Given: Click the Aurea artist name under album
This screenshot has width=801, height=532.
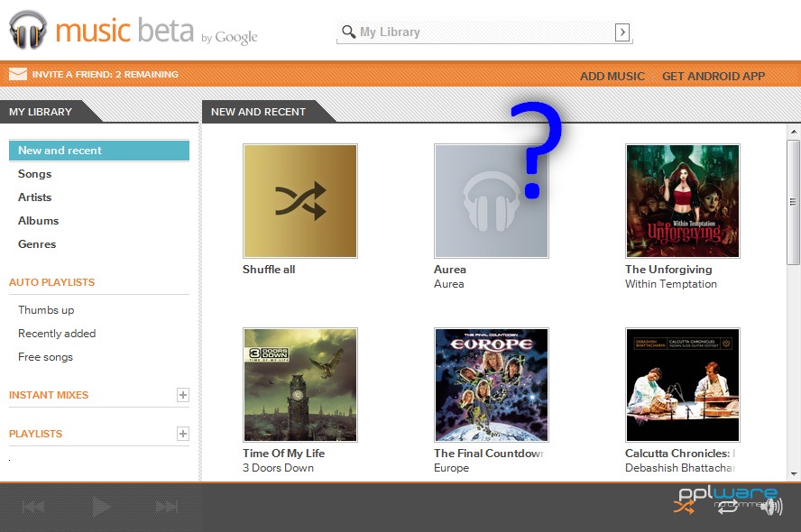Looking at the screenshot, I should 448,284.
